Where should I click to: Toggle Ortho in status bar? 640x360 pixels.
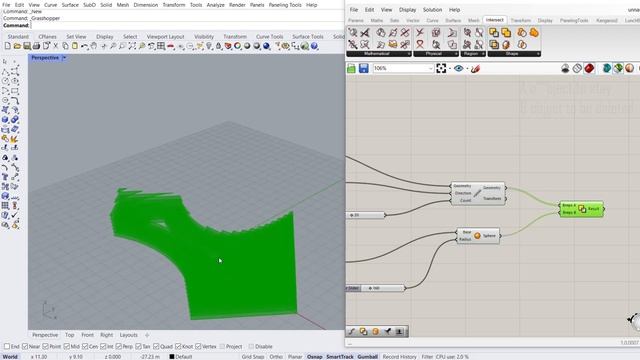[x=276, y=356]
